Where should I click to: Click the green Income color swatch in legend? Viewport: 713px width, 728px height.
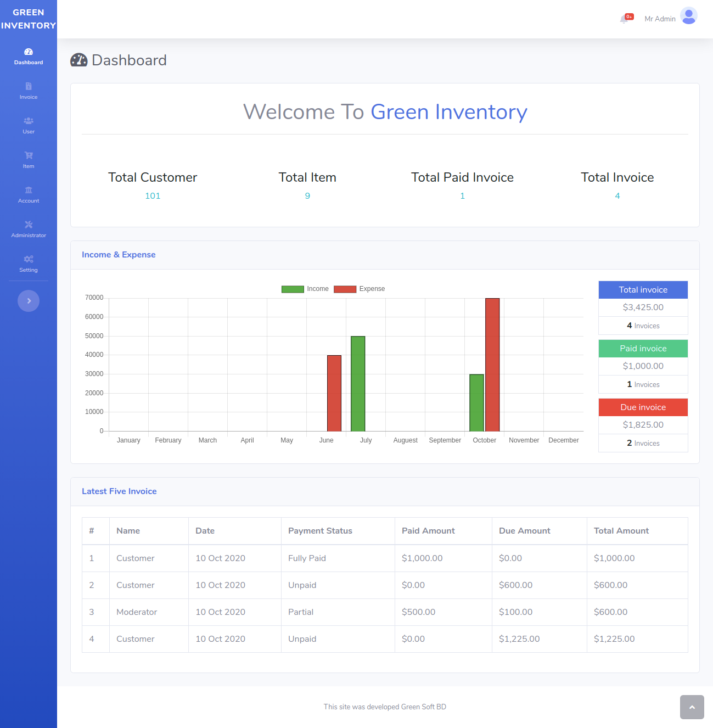(293, 288)
